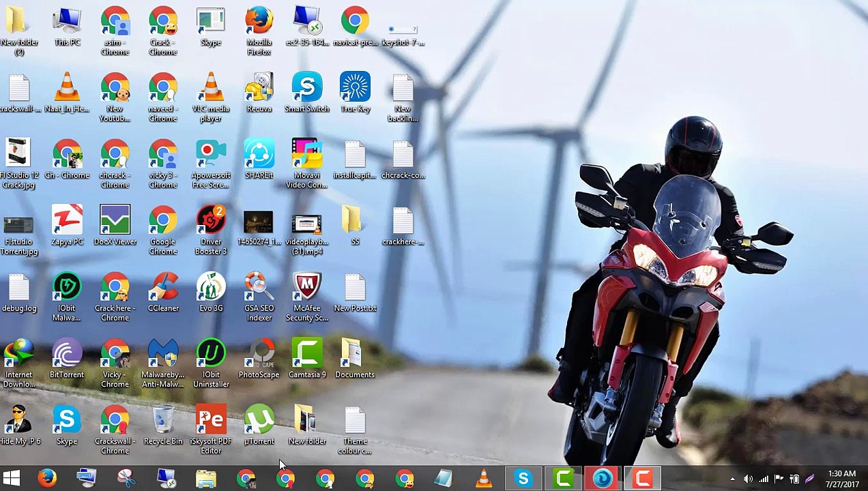Click the Windows Start button
The width and height of the screenshot is (868, 491).
(11, 478)
